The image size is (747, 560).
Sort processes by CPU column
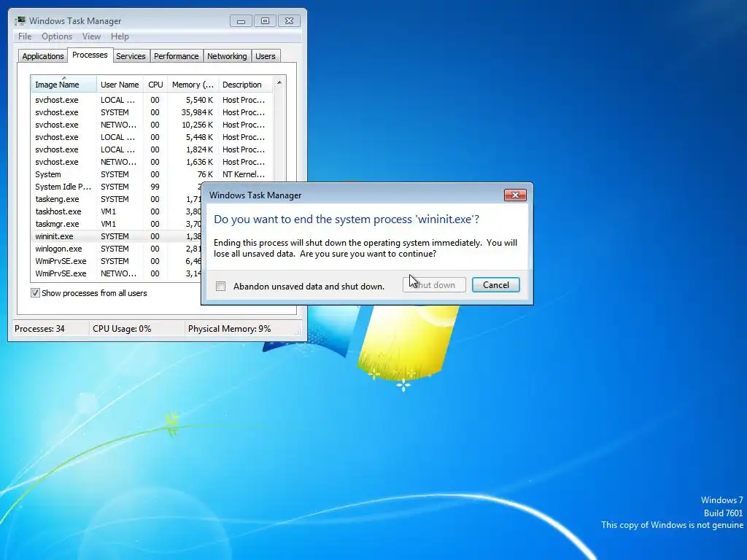[x=155, y=85]
